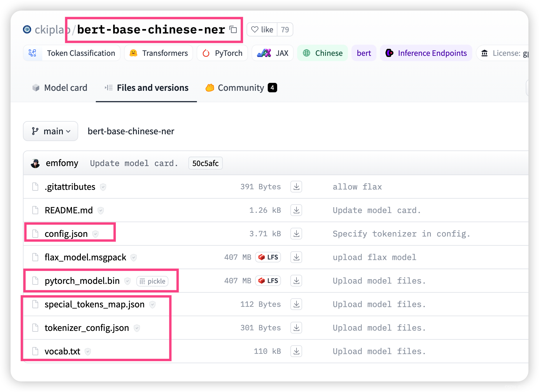Click the shield icon beside tokenizer_config.json
Viewport: 539px width, 392px height.
click(137, 328)
